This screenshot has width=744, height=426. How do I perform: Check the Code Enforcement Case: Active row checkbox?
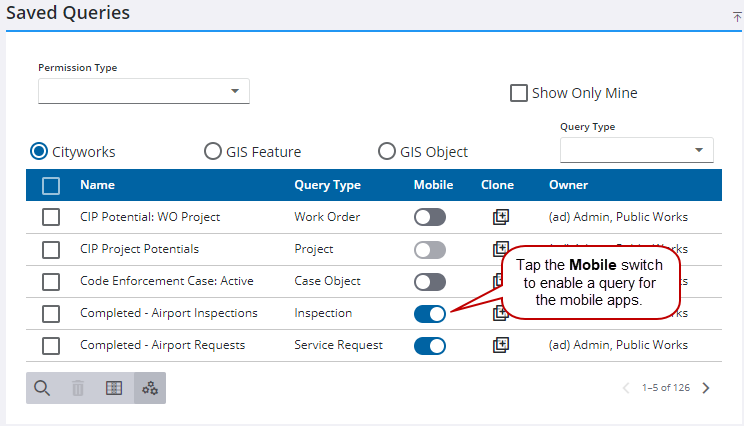pos(51,282)
